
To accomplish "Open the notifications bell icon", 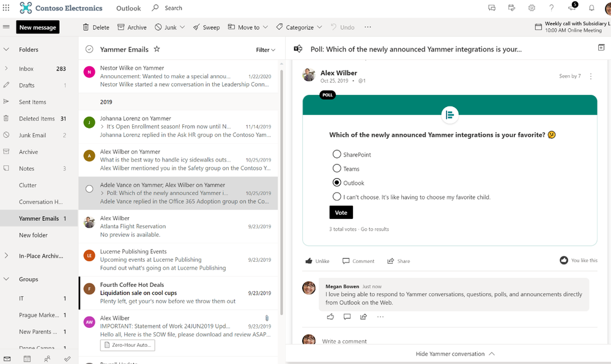I will (591, 8).
